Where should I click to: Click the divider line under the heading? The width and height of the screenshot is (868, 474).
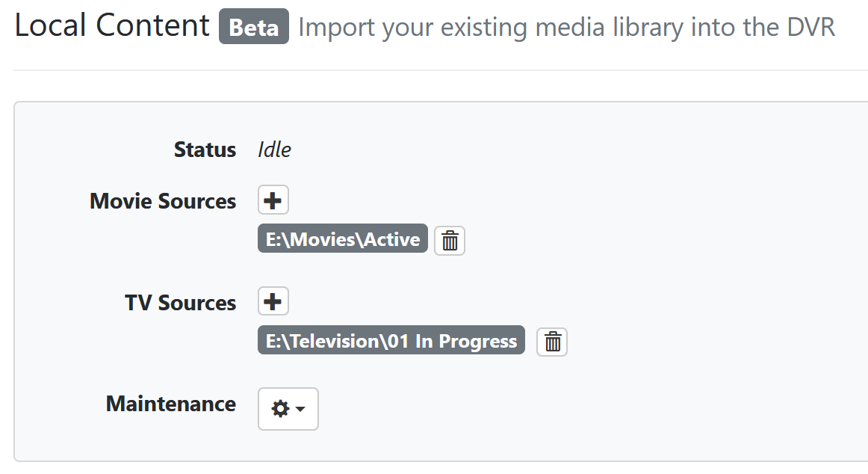tap(441, 70)
